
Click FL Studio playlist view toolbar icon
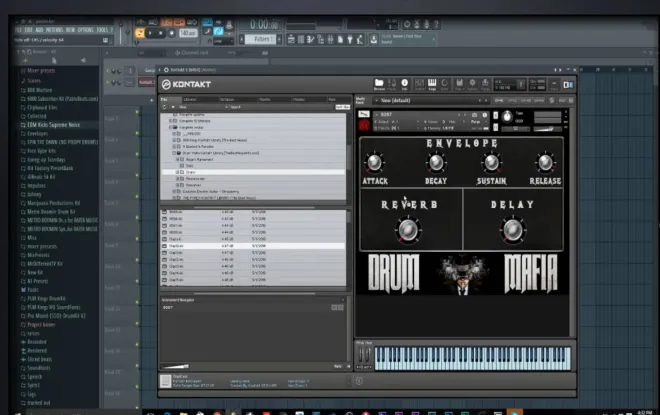point(291,40)
